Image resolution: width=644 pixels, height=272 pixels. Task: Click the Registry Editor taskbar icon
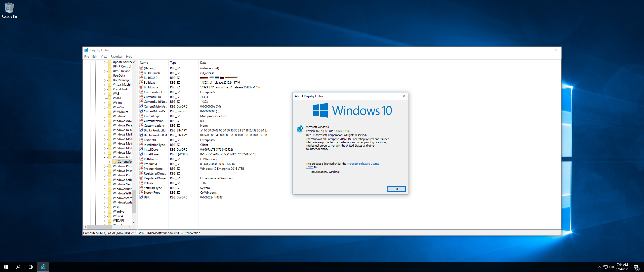click(43, 267)
